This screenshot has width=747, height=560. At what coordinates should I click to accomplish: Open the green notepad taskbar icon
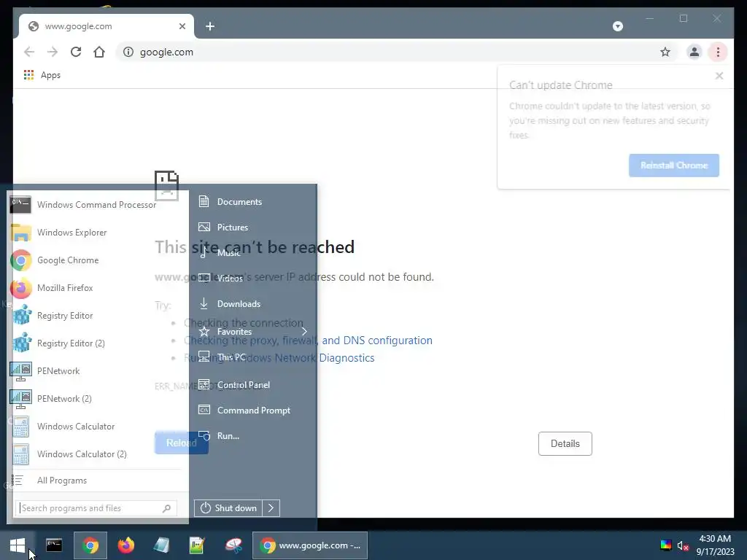tap(197, 545)
